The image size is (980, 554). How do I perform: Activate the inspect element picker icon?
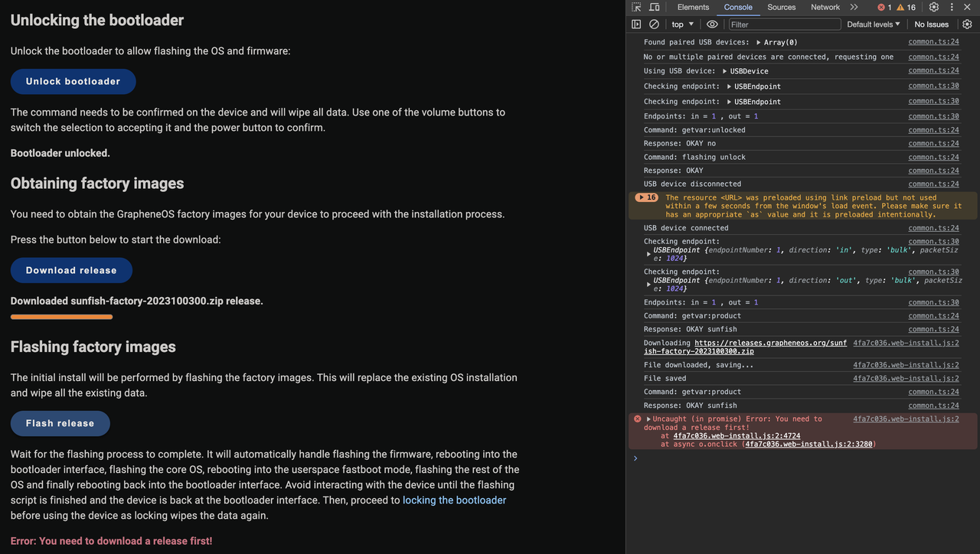(636, 7)
